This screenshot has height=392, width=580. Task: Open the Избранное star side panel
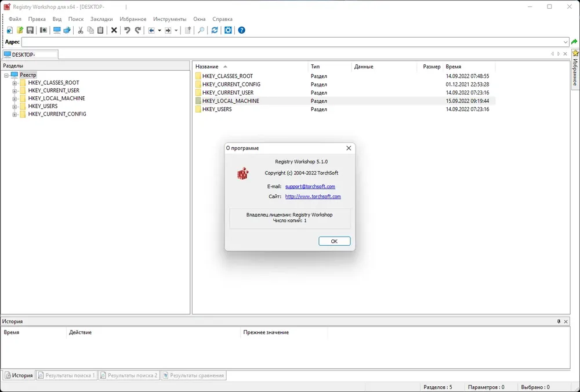(575, 69)
